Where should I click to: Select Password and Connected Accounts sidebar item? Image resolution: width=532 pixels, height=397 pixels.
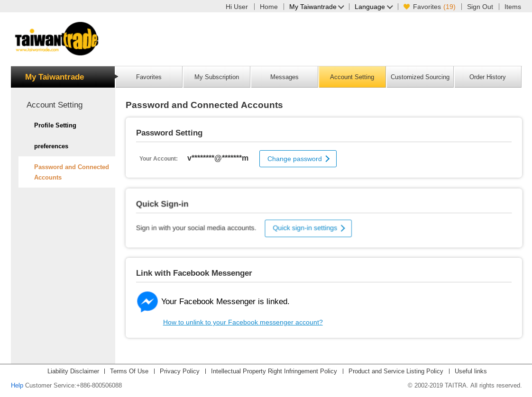pyautogui.click(x=67, y=172)
